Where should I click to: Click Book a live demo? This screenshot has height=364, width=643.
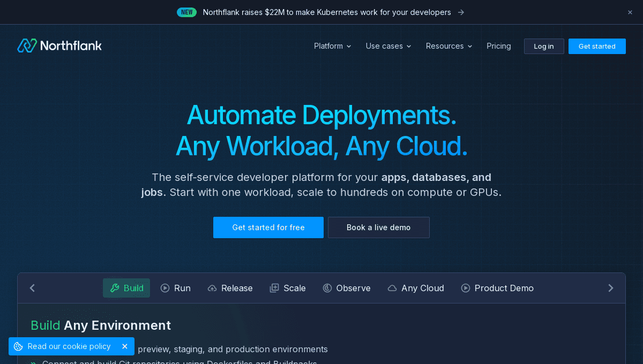click(378, 227)
